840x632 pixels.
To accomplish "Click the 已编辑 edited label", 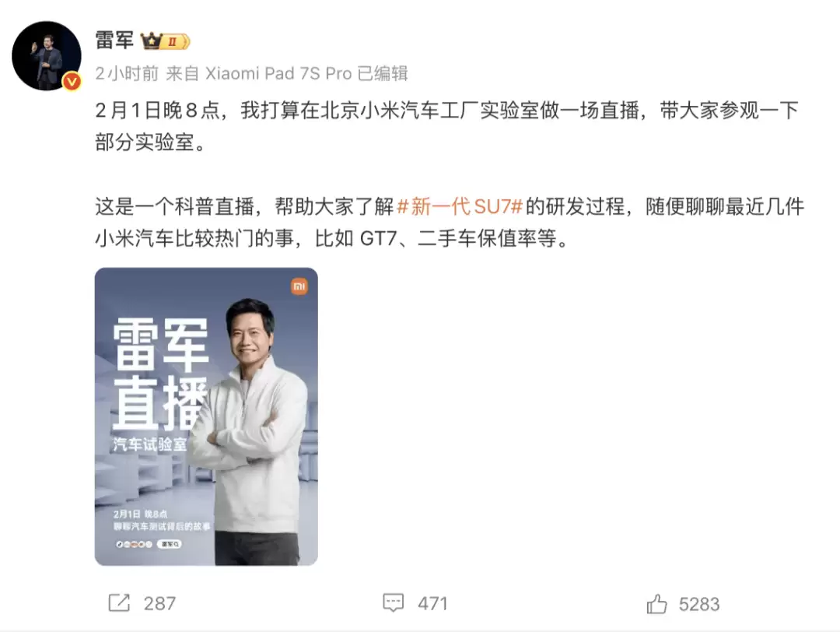I will (x=383, y=73).
